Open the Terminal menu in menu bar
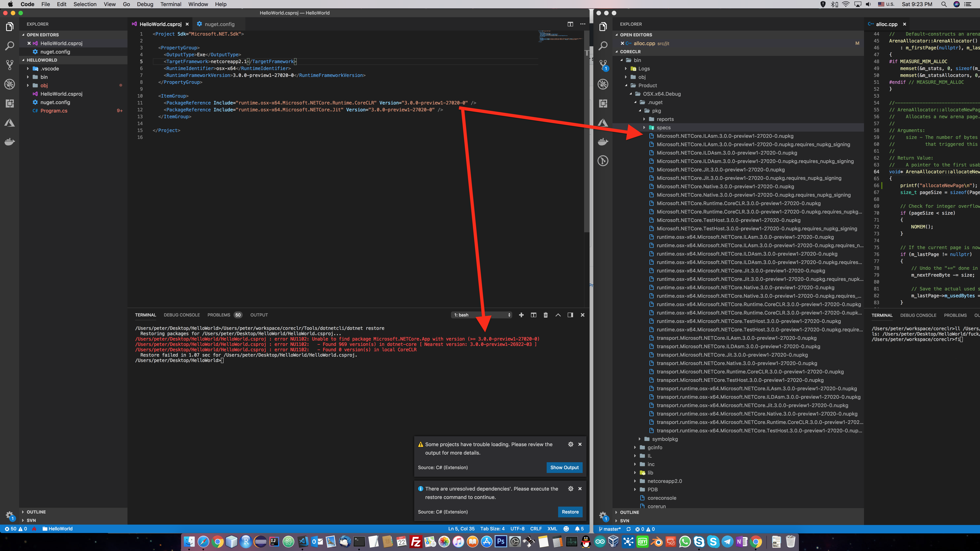This screenshot has height=551, width=980. (170, 4)
